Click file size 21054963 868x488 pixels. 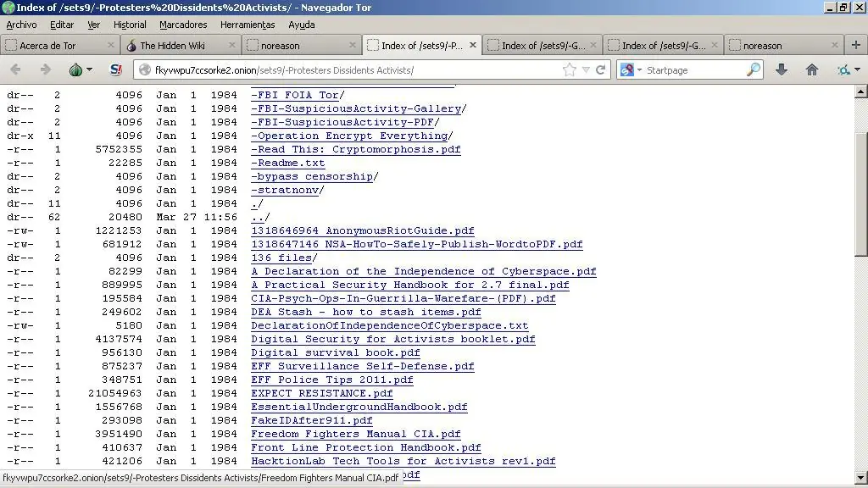115,393
